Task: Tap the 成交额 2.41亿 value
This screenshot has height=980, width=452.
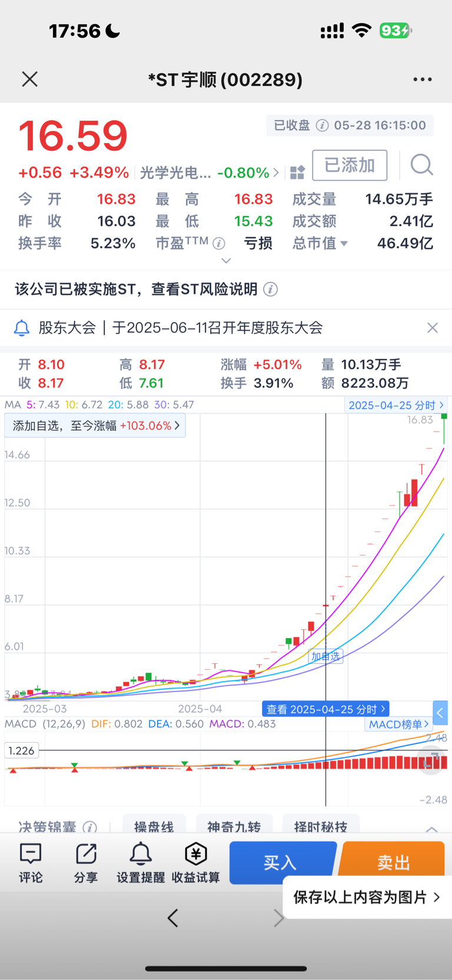Action: tap(411, 221)
